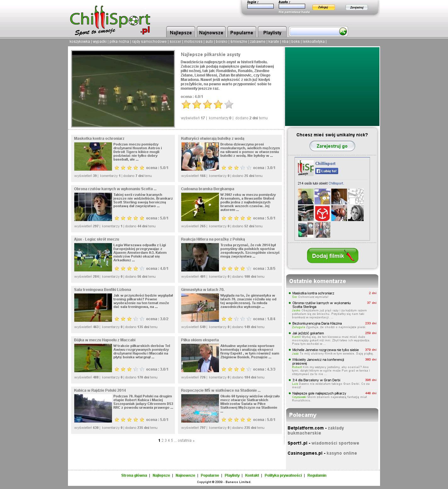Play the featured football assists video

point(123,89)
